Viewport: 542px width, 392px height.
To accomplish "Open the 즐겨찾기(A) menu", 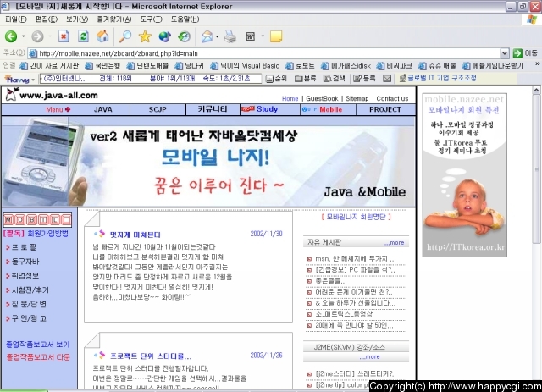I will [114, 19].
